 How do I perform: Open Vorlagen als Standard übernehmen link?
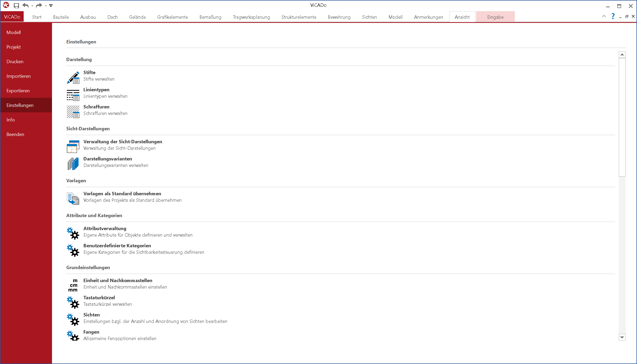pyautogui.click(x=122, y=194)
